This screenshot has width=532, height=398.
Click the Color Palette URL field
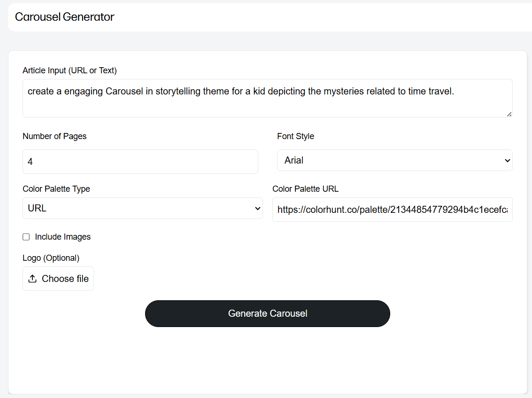[392, 210]
